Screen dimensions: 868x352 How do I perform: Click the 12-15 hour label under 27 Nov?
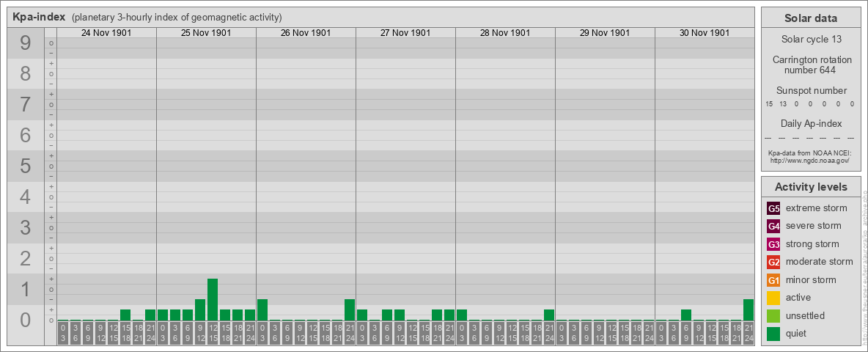click(412, 334)
